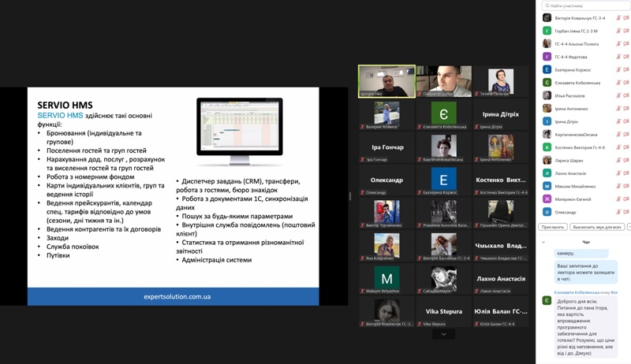Screen dimensions: 631x364
Task: Click ГС-4-4 Альона Полюга avatar in list
Action: click(x=547, y=43)
